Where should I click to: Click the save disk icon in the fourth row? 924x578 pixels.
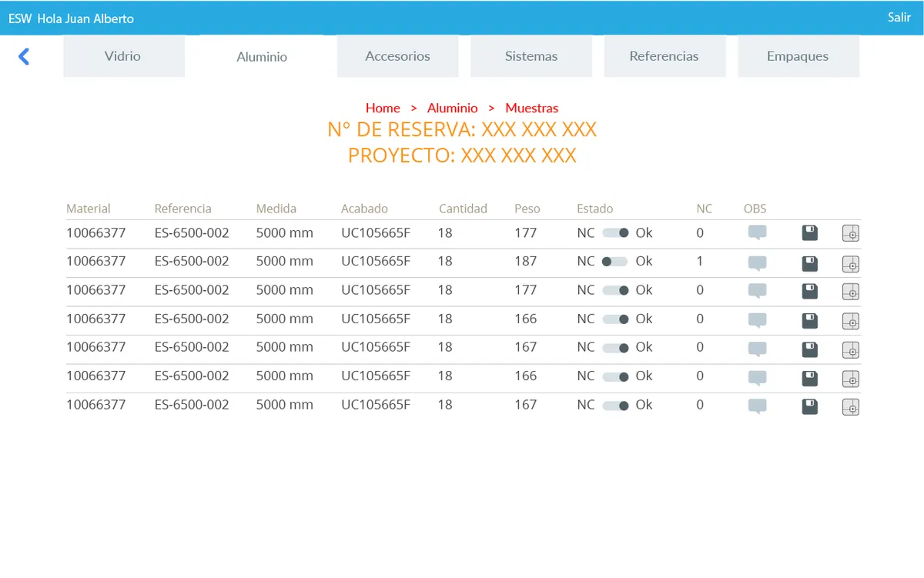[x=810, y=321]
